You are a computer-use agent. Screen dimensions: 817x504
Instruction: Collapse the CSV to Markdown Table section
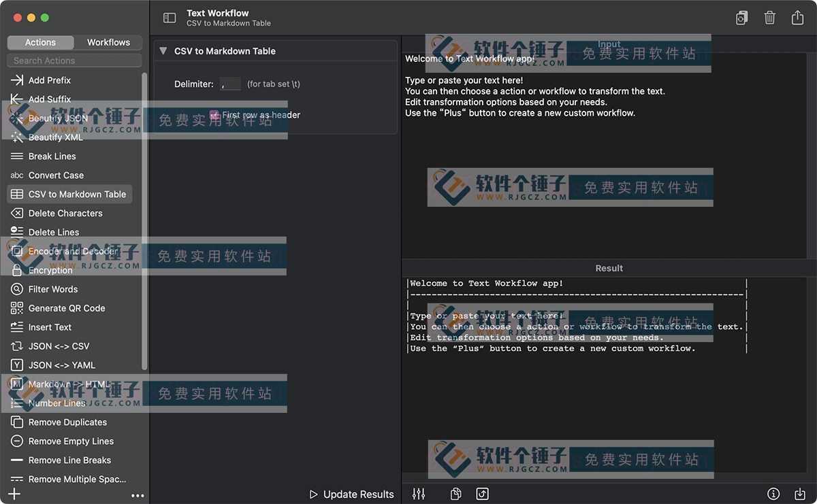click(x=163, y=51)
